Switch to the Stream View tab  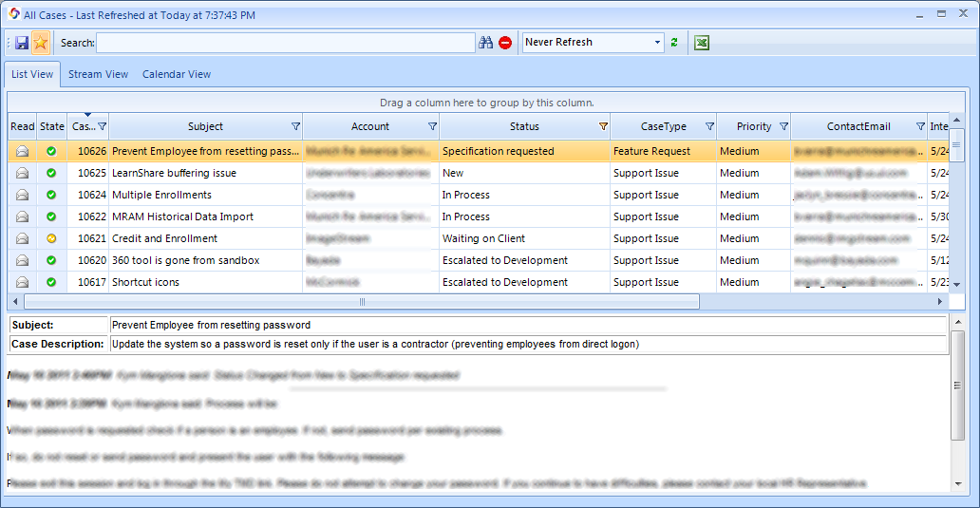pyautogui.click(x=98, y=74)
